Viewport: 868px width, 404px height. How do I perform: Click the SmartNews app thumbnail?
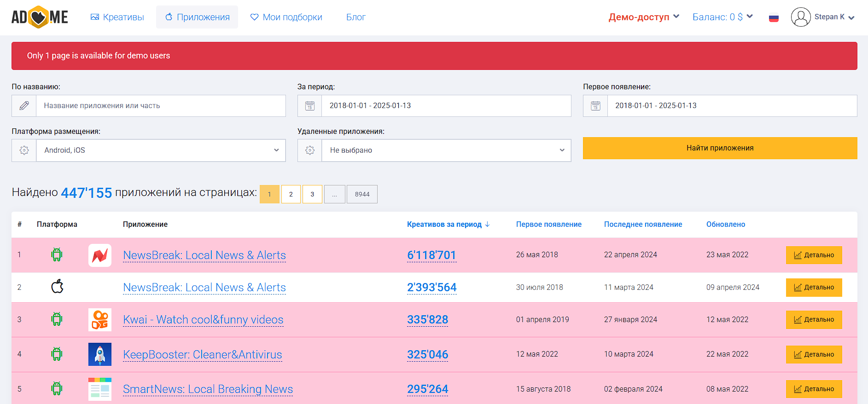click(100, 389)
